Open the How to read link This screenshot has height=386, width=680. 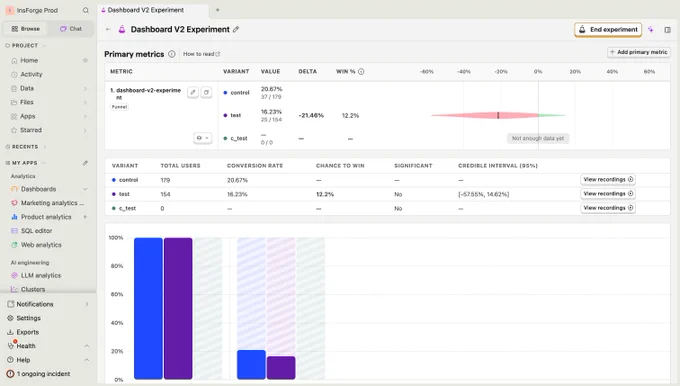[201, 54]
